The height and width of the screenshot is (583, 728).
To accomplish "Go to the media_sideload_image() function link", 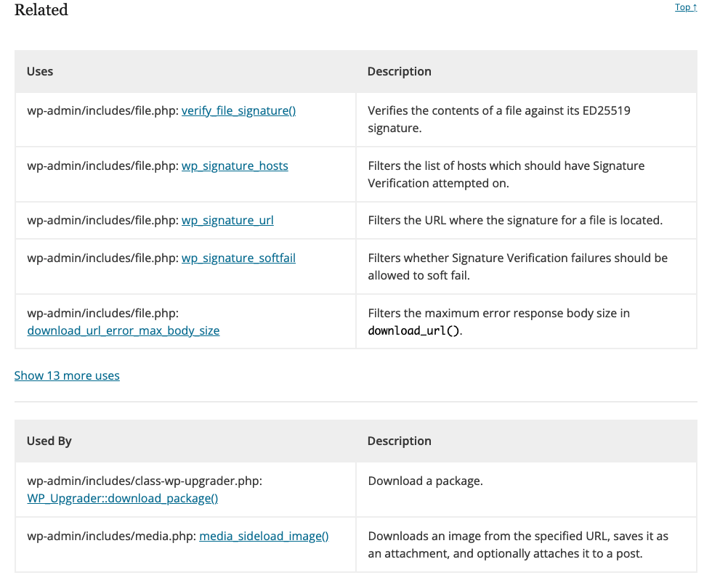I will point(264,536).
